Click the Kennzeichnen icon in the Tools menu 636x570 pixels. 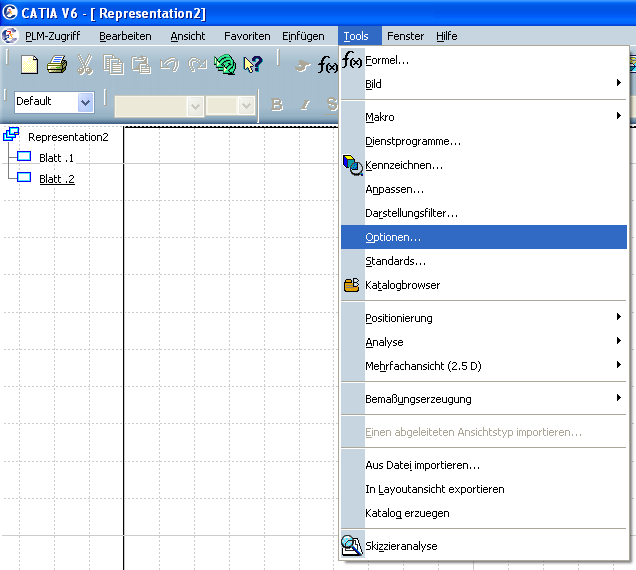tap(352, 165)
